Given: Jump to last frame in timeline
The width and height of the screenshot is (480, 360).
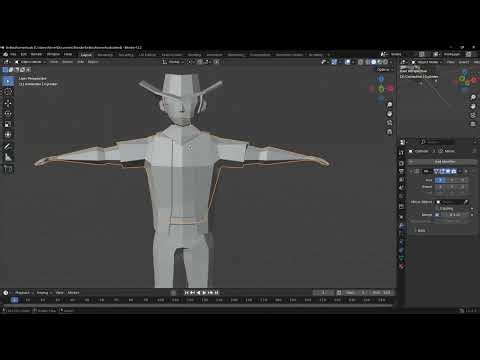Looking at the screenshot, I should pos(217,293).
